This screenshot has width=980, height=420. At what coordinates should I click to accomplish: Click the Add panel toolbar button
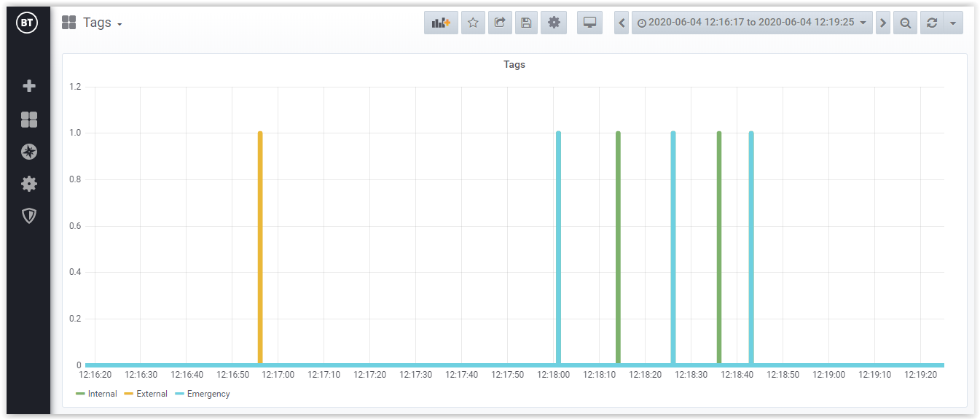coord(441,23)
